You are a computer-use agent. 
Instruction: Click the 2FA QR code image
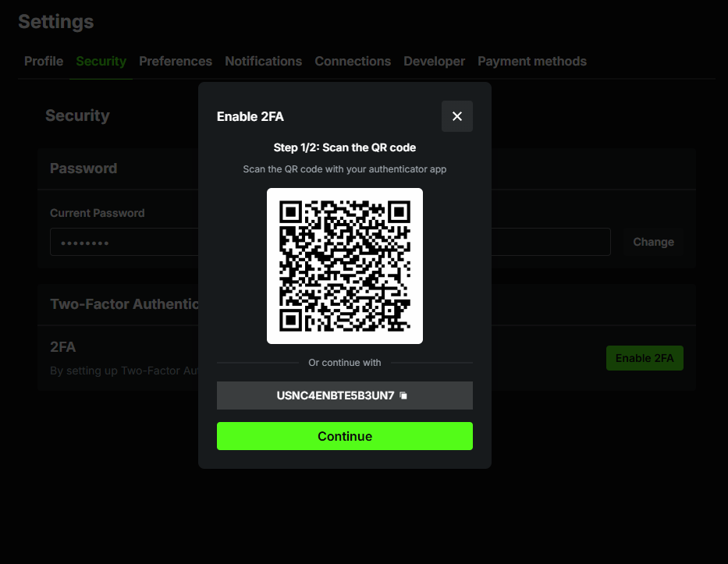pyautogui.click(x=345, y=266)
